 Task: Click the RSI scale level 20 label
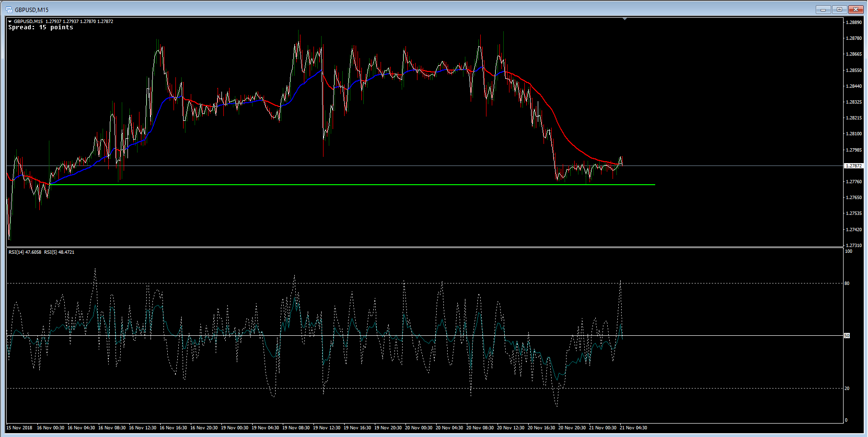(847, 389)
